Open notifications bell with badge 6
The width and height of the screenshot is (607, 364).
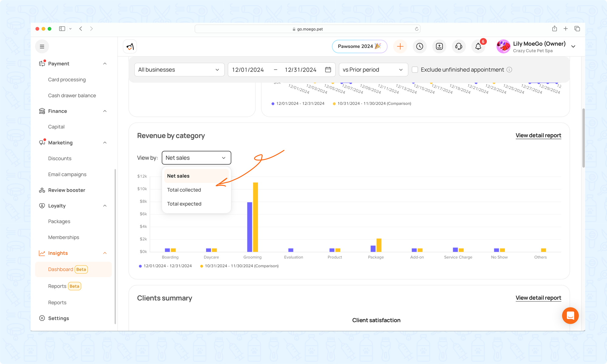click(x=478, y=46)
